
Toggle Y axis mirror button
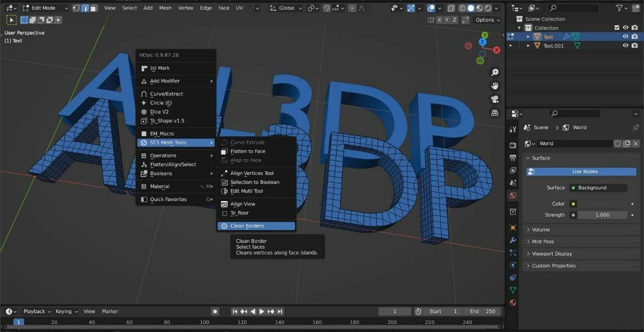(448, 20)
